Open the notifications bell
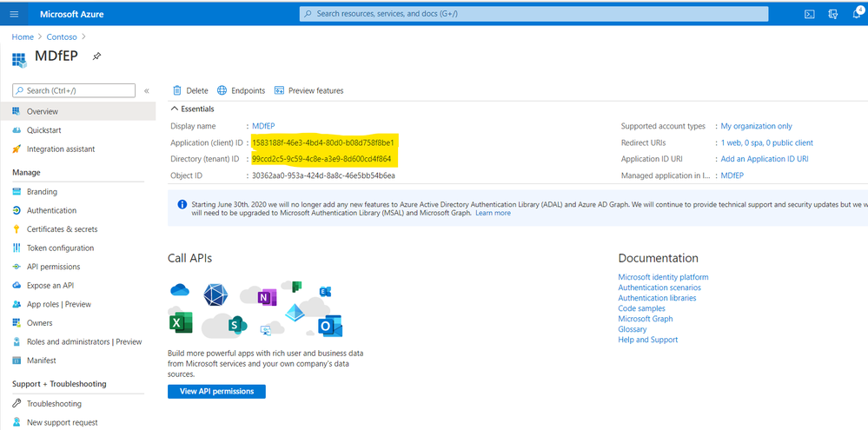The image size is (868, 430). pos(857,14)
